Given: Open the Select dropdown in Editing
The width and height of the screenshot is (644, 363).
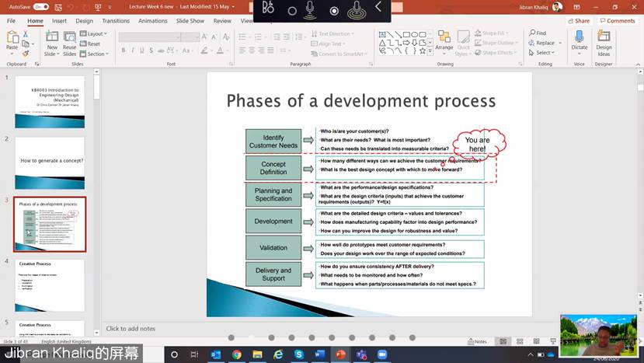Looking at the screenshot, I should [x=542, y=53].
